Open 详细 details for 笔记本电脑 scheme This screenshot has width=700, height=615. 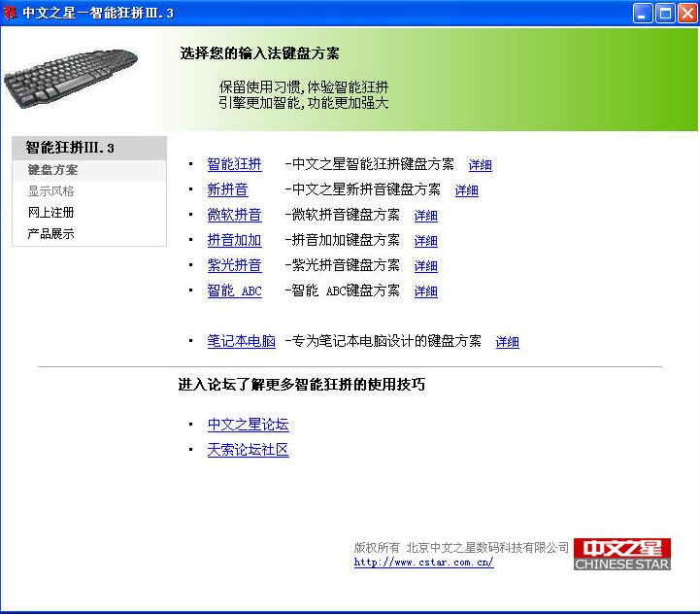point(507,342)
